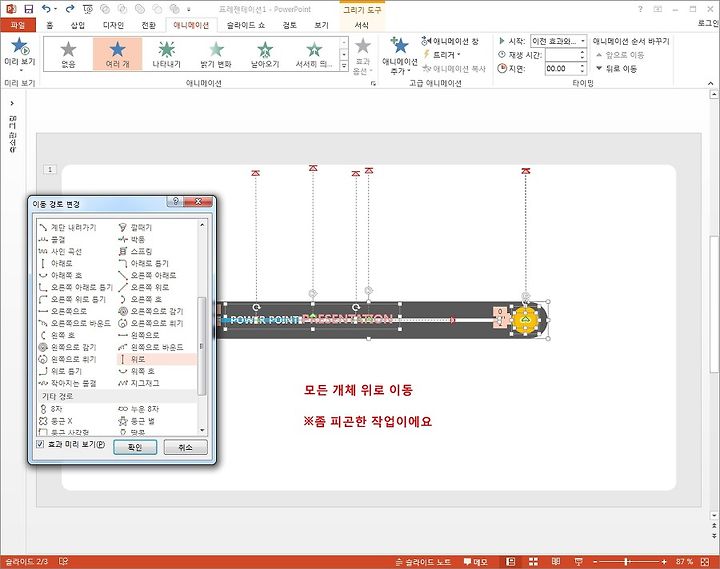This screenshot has height=569, width=720.
Task: Switch to the 전환 tab
Action: [x=148, y=25]
